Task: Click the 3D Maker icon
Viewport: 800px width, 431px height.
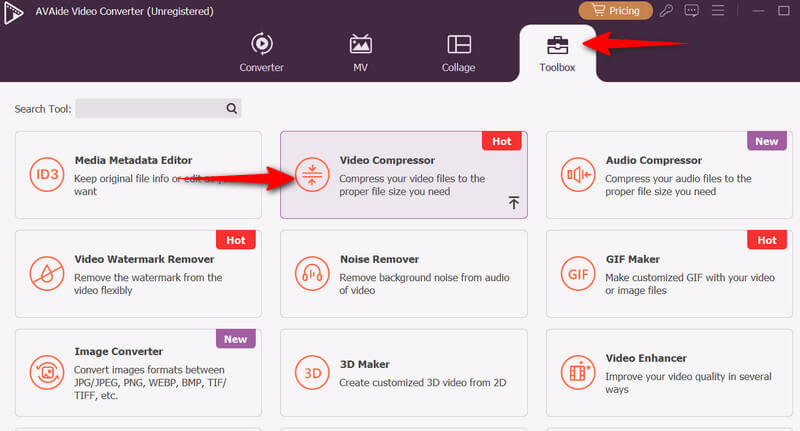Action: pos(312,372)
